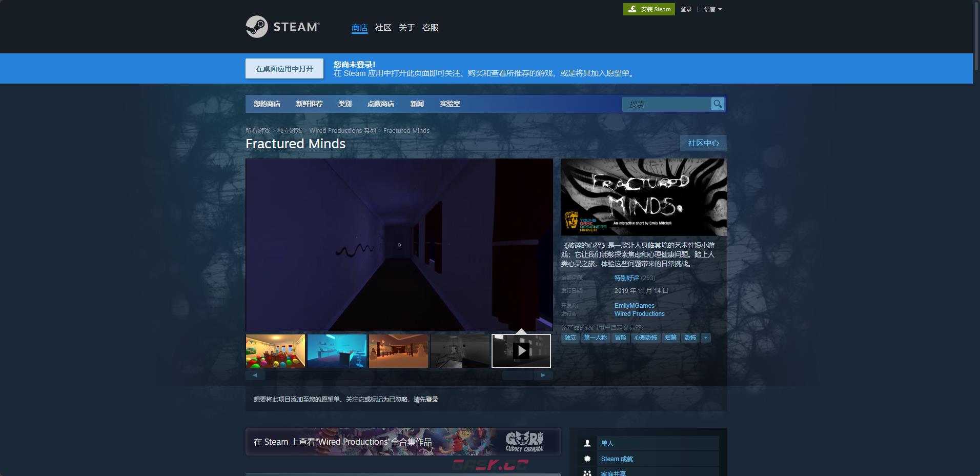Screen dimensions: 980x476
Task: Click the 单人 feature label
Action: (x=607, y=443)
